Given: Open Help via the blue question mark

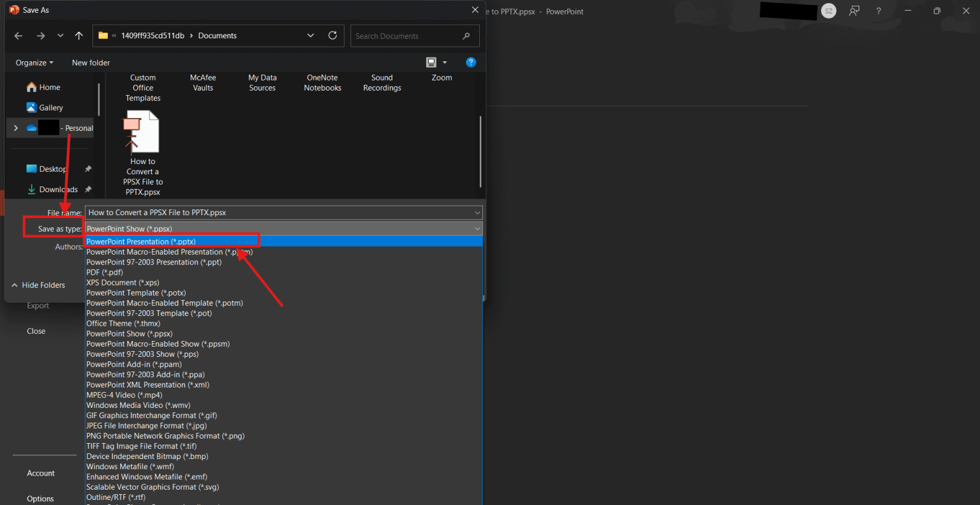Looking at the screenshot, I should point(471,62).
